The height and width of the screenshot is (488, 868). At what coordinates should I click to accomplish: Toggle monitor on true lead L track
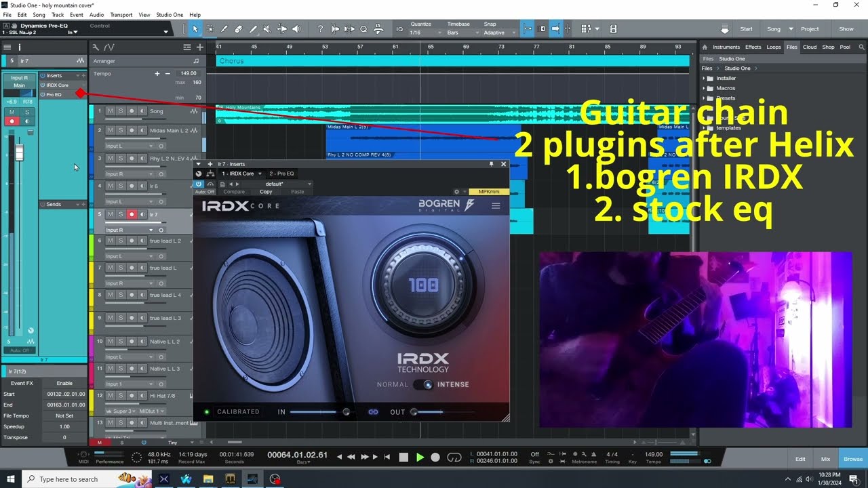click(142, 268)
